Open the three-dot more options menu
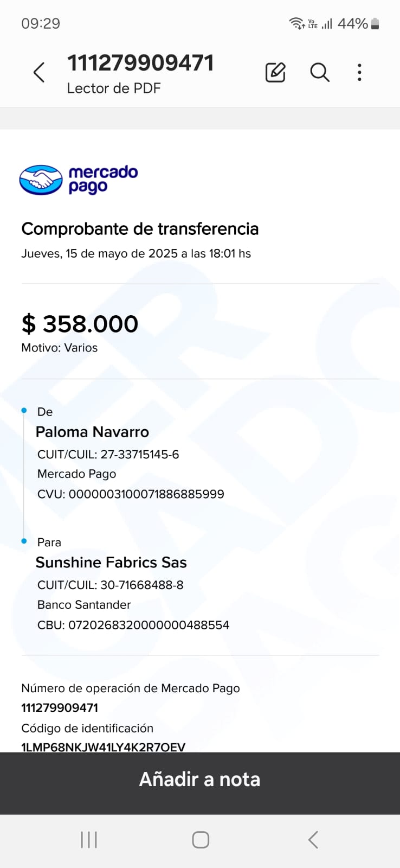 pos(359,72)
